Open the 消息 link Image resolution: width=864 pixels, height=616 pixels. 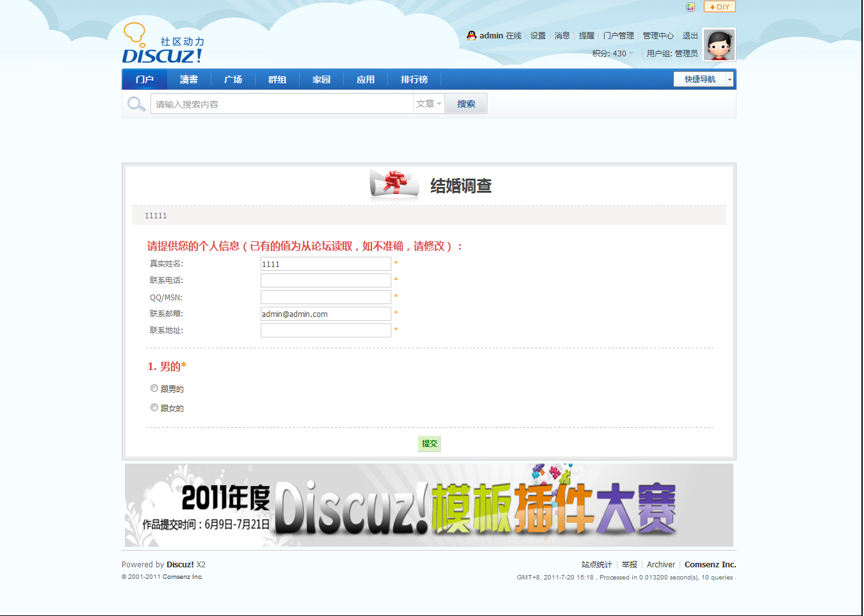pyautogui.click(x=562, y=36)
